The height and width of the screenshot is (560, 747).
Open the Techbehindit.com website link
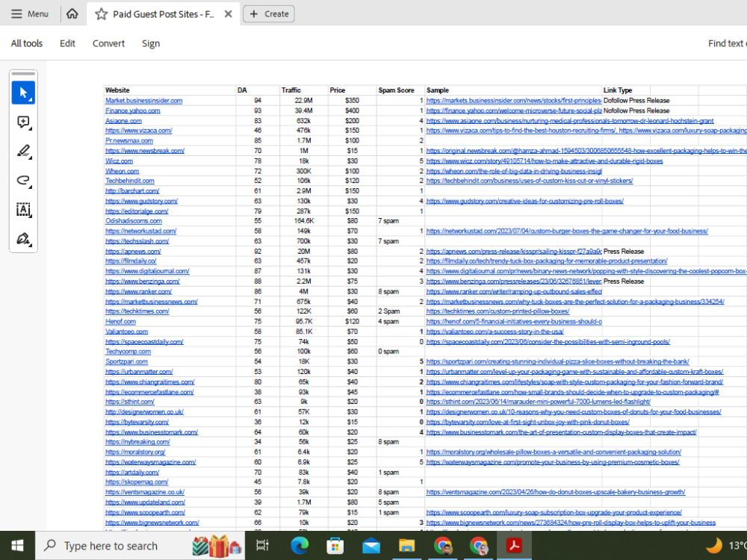click(129, 181)
